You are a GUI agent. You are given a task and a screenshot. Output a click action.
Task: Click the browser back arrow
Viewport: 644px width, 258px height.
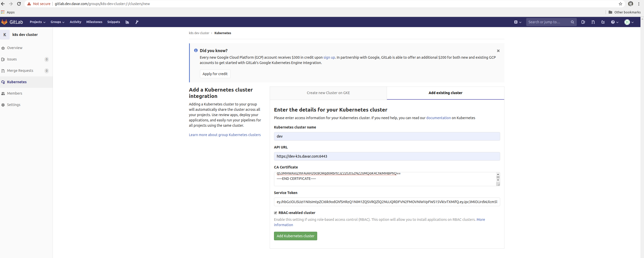point(3,4)
